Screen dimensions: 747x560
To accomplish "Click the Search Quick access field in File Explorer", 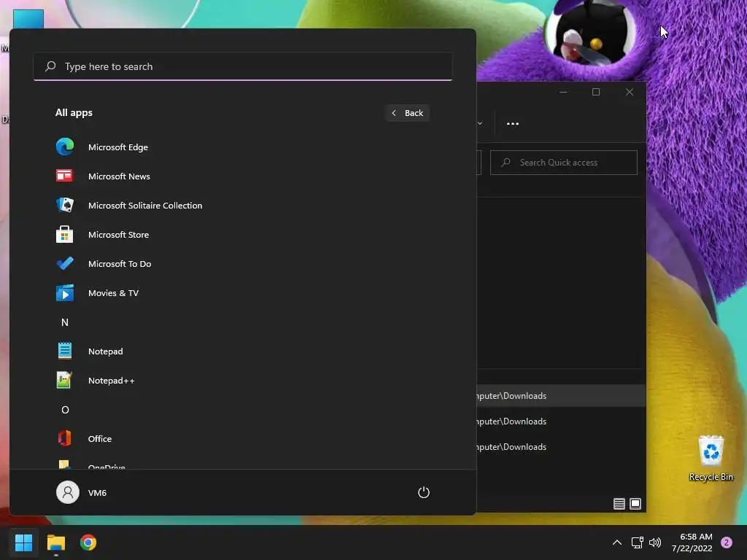I will pos(564,163).
